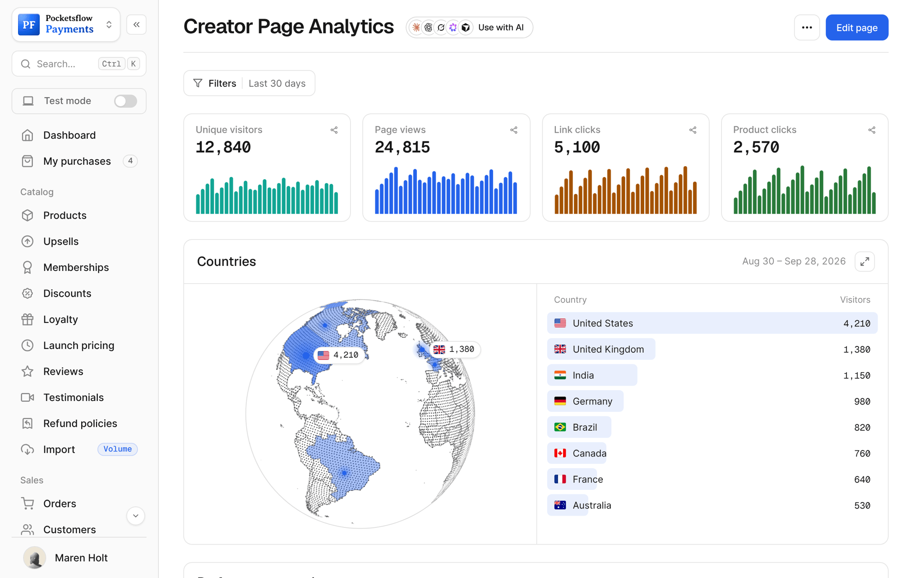Screen dimensions: 924x578
Task: Click the Use with AI button
Action: 469,28
